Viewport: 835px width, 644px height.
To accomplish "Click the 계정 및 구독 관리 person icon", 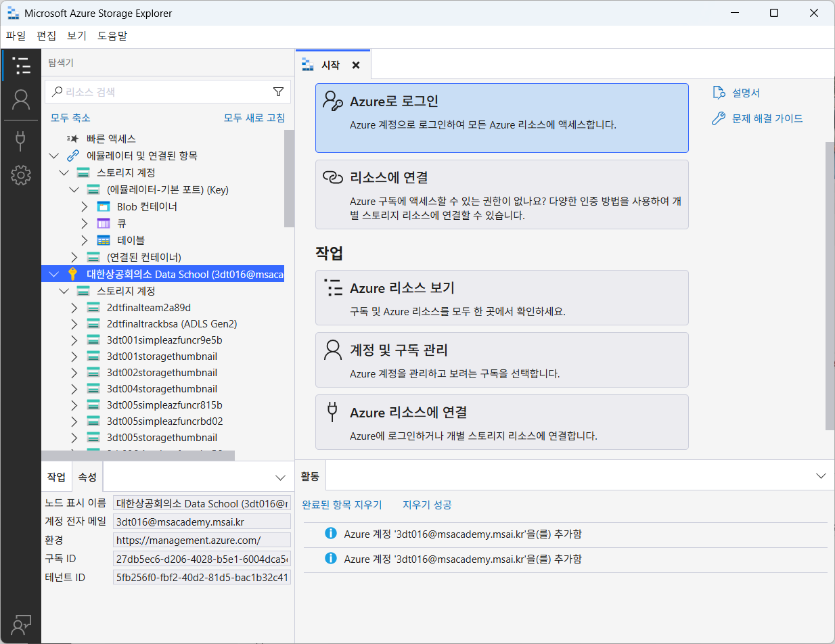I will [333, 350].
